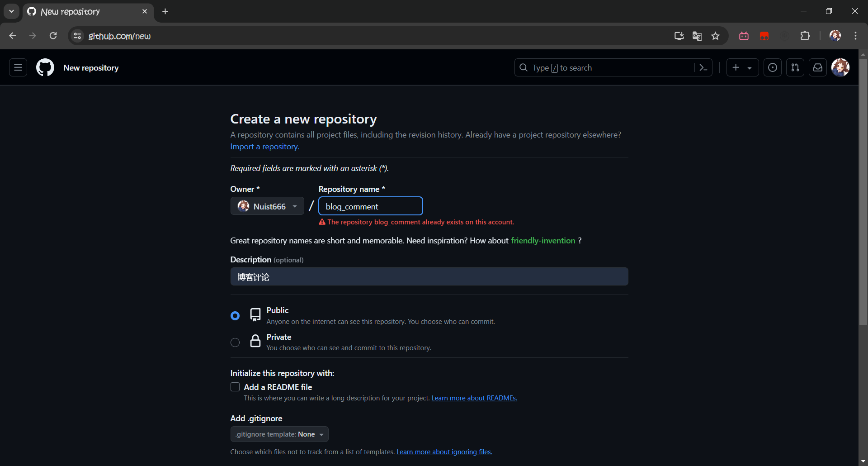The width and height of the screenshot is (868, 466).
Task: Select the Public visibility option
Action: (235, 316)
